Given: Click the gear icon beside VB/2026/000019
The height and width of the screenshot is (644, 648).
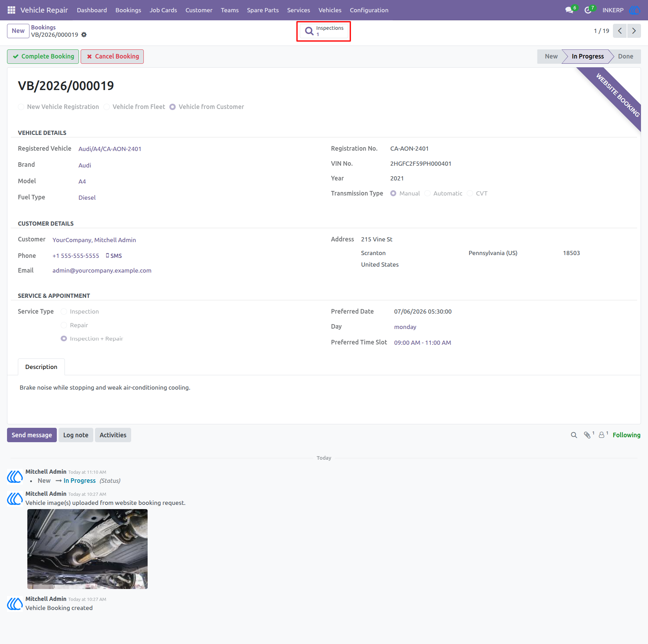Looking at the screenshot, I should [84, 35].
